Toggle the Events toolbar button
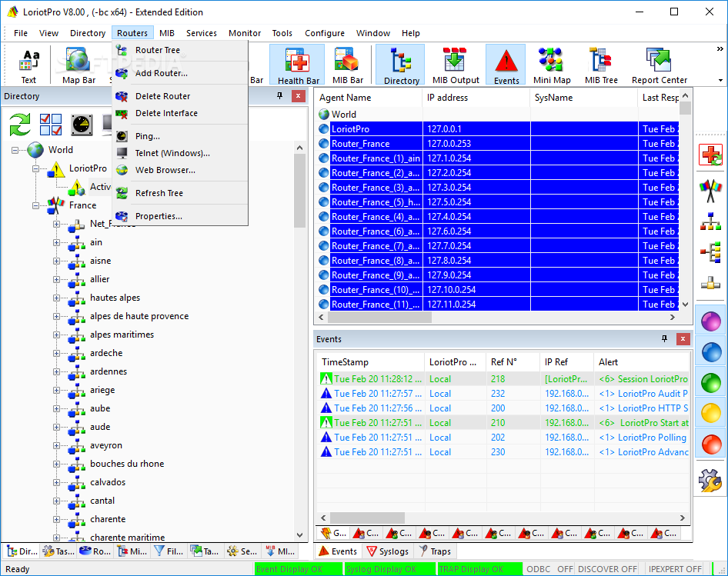The image size is (728, 576). tap(506, 65)
